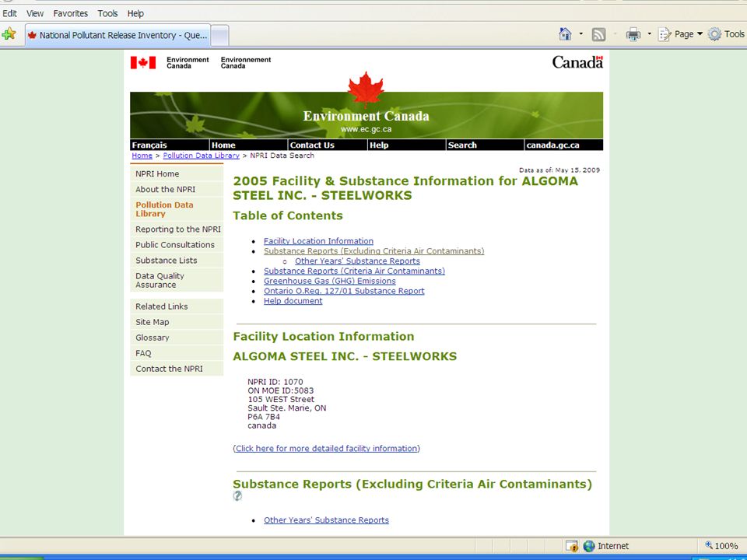The image size is (747, 560).
Task: Click Français in the black nav bar
Action: (149, 145)
